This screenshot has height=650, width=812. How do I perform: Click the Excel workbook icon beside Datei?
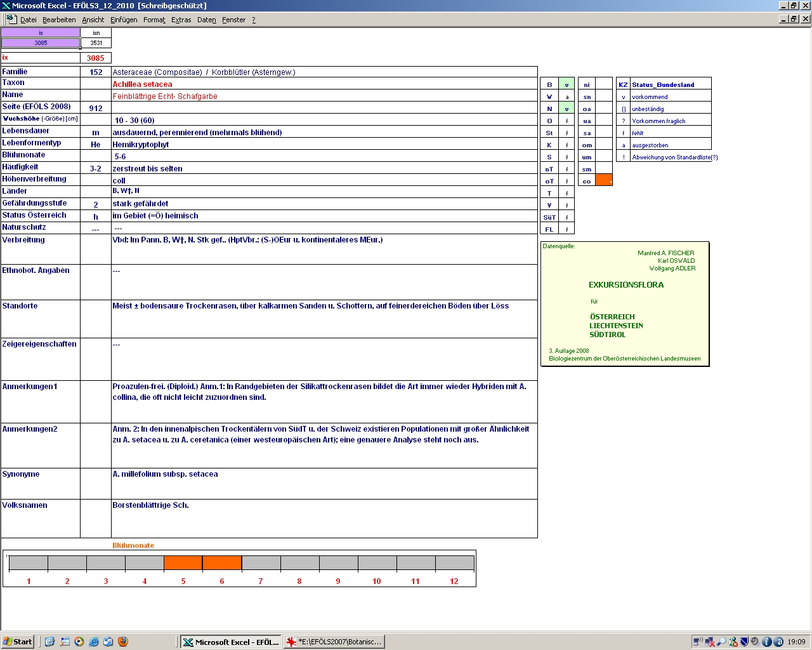click(x=11, y=20)
